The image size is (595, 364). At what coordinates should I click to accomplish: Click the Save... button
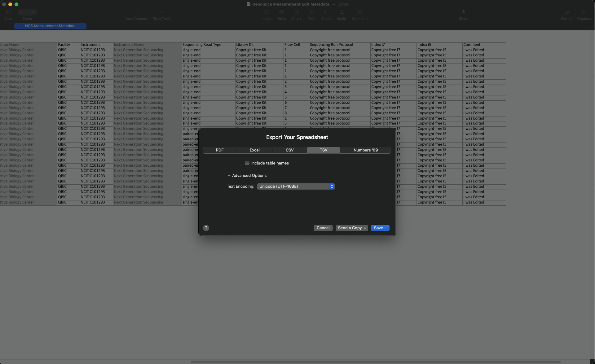(x=380, y=228)
